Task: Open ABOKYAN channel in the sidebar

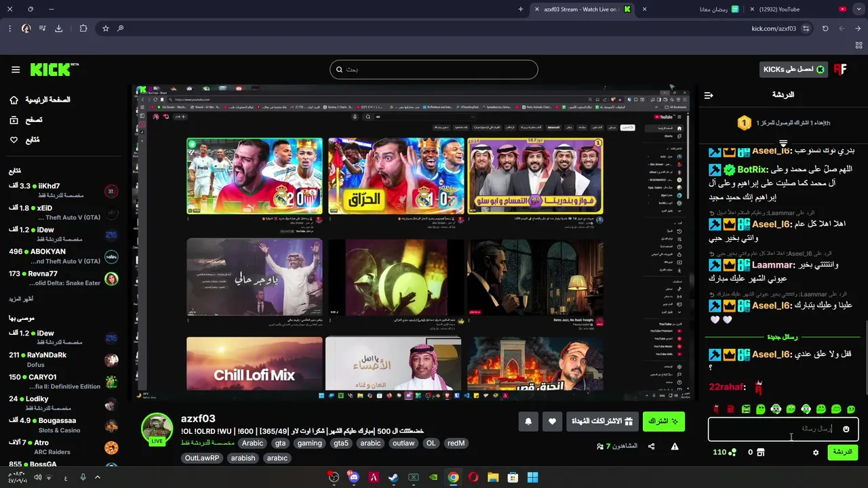Action: click(63, 256)
